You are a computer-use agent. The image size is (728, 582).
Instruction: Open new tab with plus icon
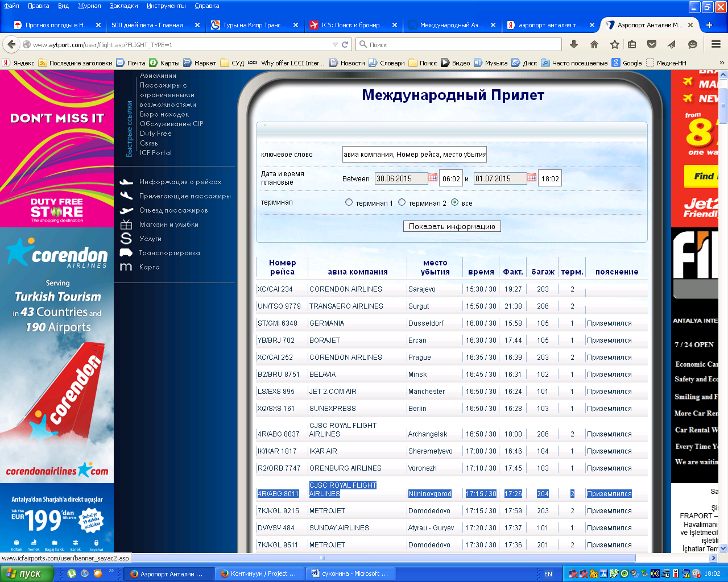709,25
